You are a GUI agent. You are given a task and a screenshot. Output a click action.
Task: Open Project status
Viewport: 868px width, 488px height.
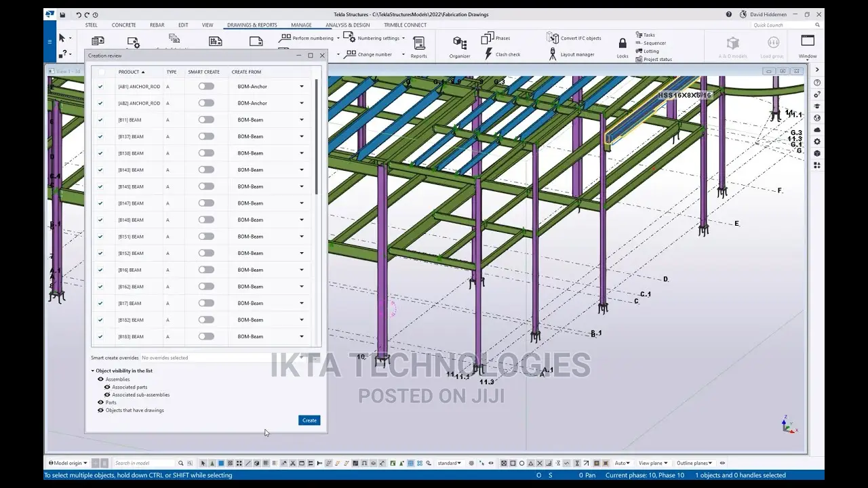pos(654,59)
